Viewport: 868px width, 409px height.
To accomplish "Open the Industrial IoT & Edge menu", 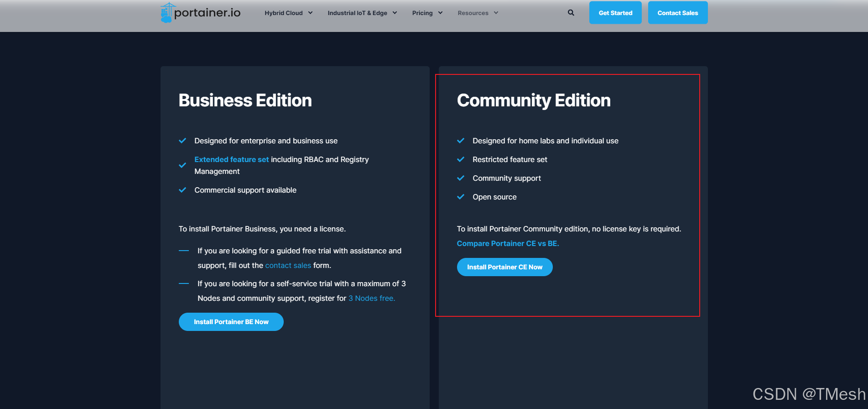I will click(x=357, y=13).
